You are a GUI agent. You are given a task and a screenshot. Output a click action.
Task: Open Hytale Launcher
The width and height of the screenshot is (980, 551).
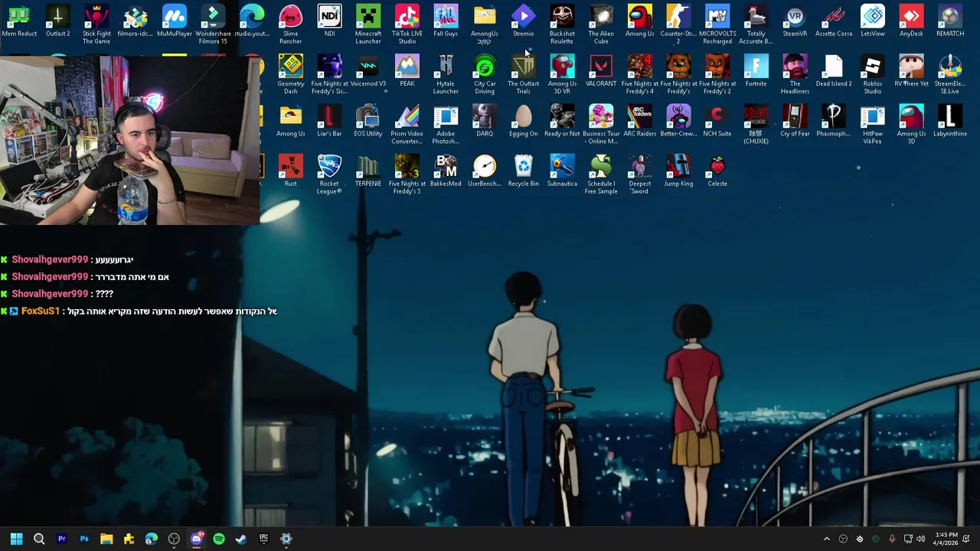coord(446,74)
